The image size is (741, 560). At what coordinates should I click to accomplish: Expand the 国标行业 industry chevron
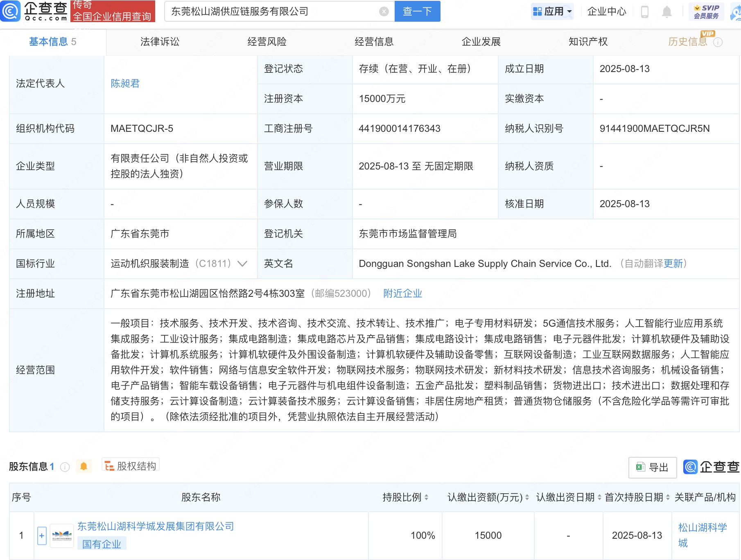[242, 264]
